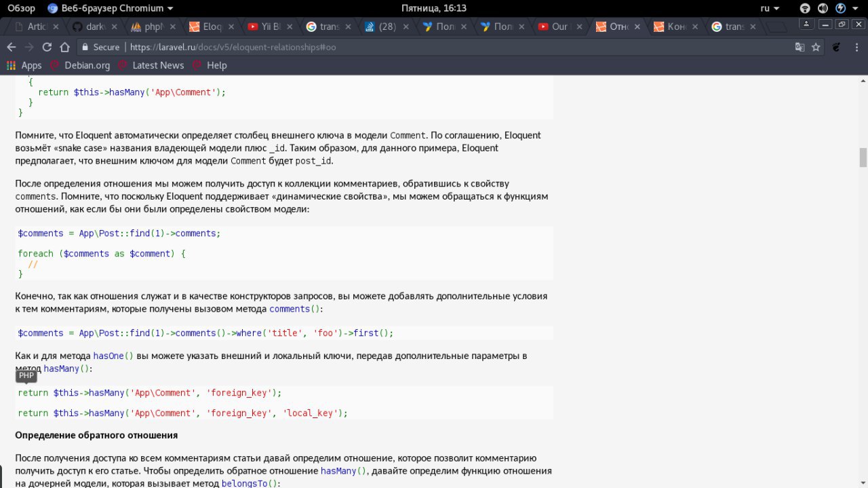This screenshot has width=868, height=488.
Task: Open the Debian.org bookmark
Action: (80, 65)
